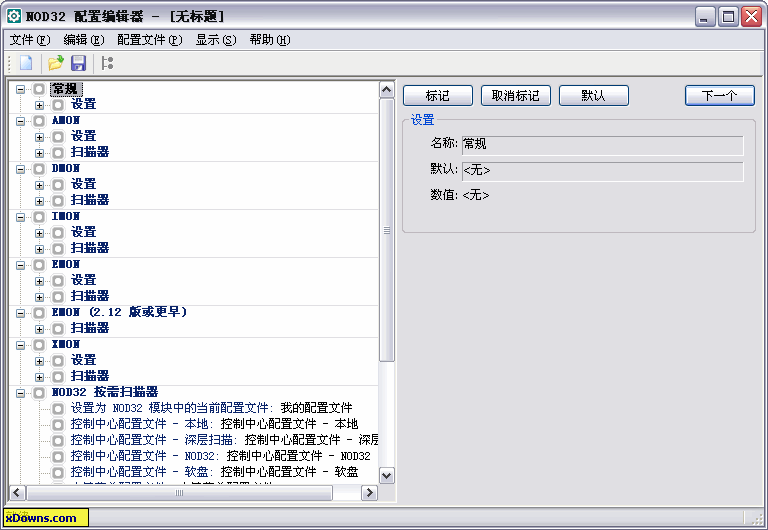Open the 编辑(E) menu

tap(84, 40)
